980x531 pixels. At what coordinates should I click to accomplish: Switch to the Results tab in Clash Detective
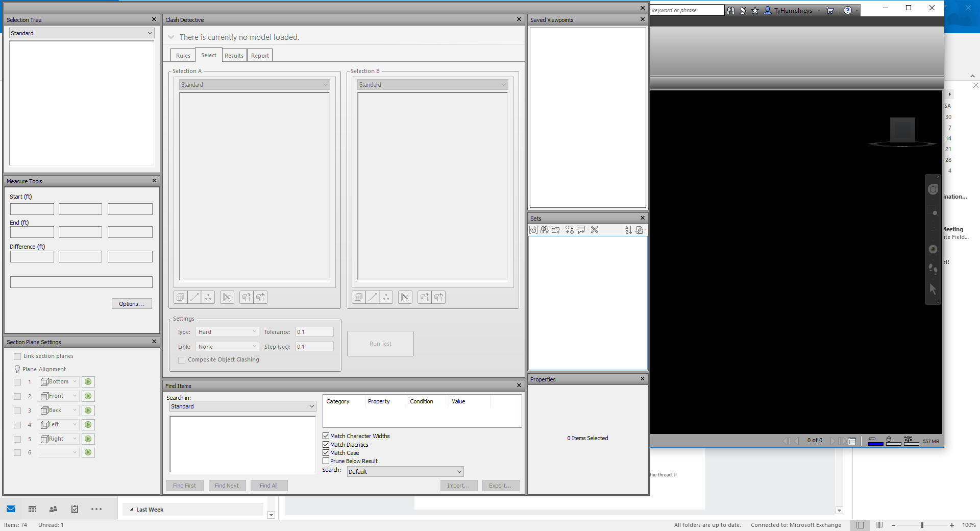click(234, 55)
